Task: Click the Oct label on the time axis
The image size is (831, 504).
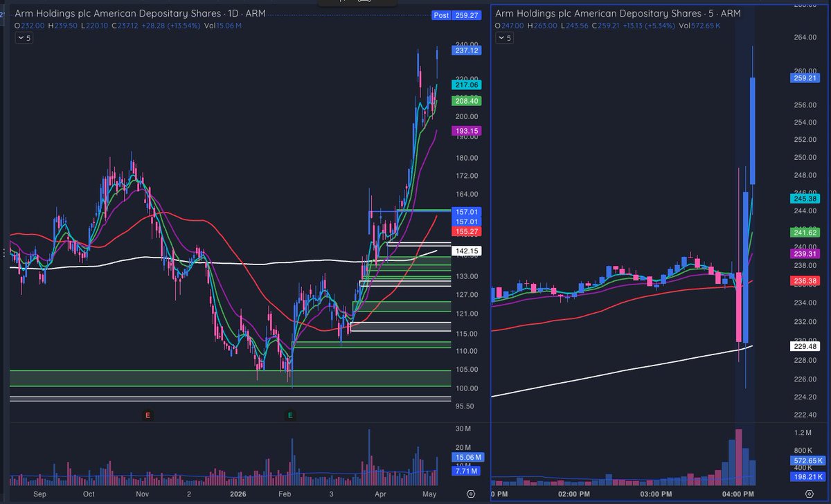Action: [89, 495]
